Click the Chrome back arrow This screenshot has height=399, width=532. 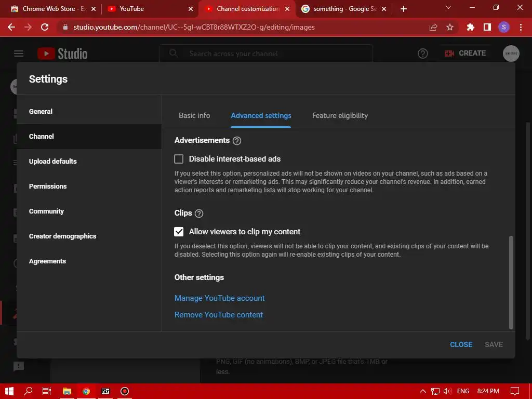pyautogui.click(x=11, y=27)
